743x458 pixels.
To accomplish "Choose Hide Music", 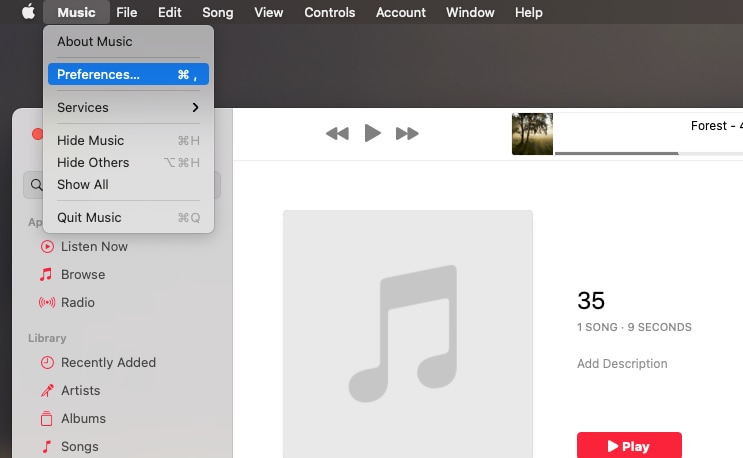I will pos(128,141).
